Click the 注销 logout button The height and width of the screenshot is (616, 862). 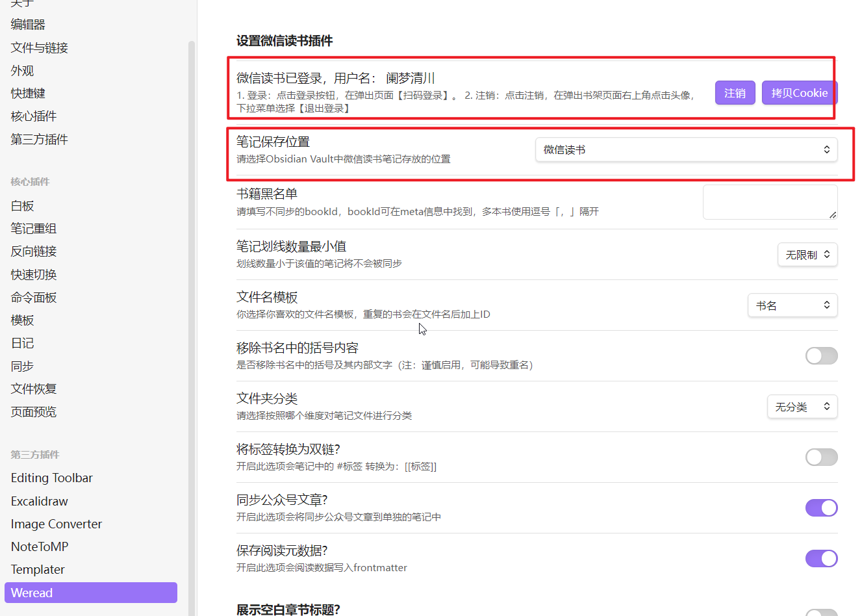pyautogui.click(x=735, y=93)
